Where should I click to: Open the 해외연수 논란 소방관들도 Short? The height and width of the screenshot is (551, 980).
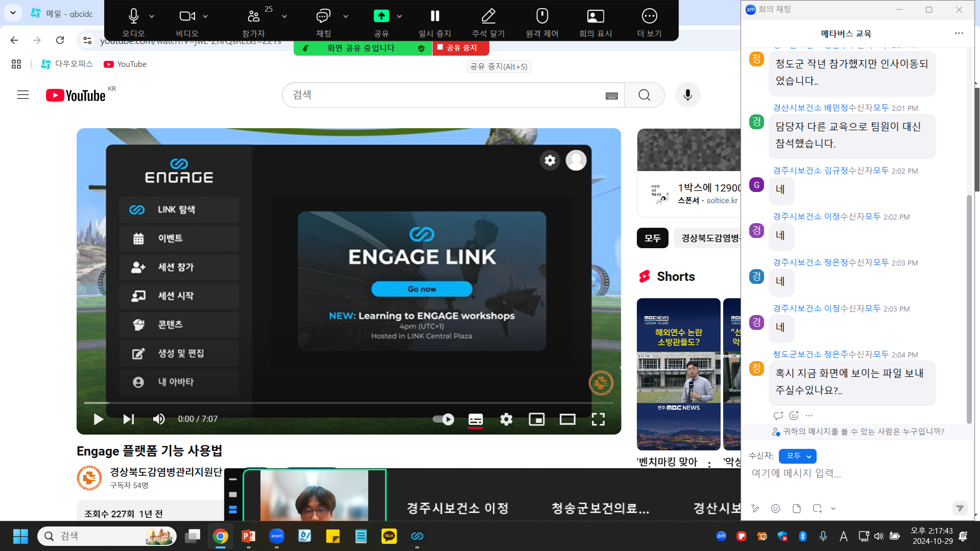pos(679,374)
